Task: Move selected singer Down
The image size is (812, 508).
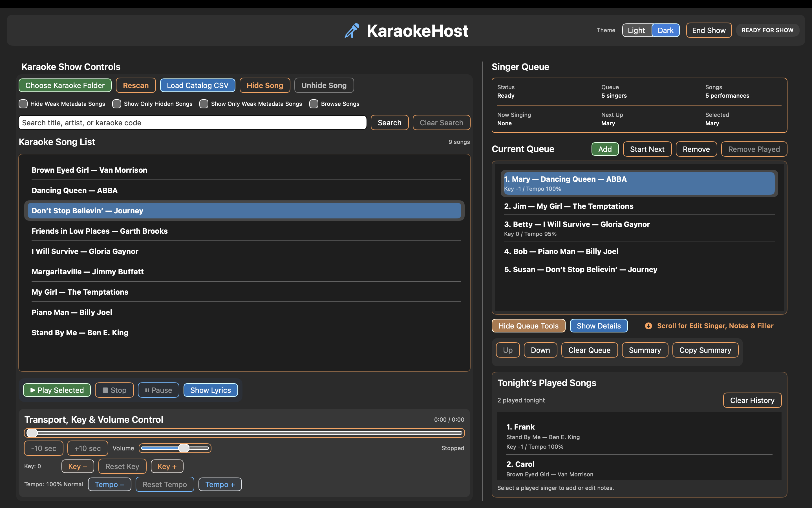Action: coord(540,350)
